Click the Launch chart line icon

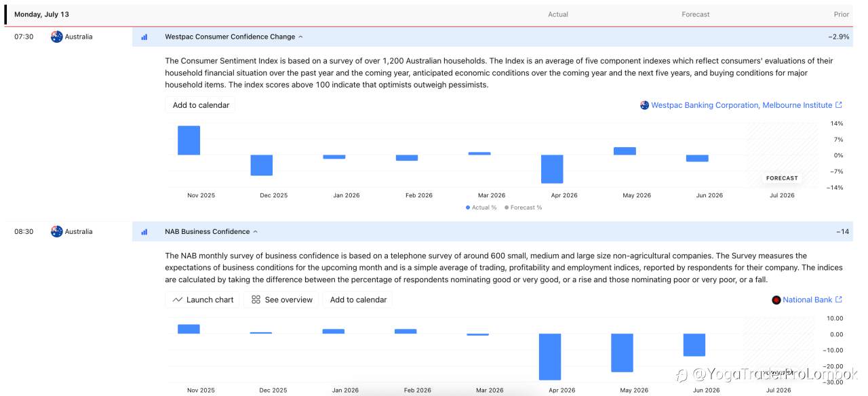click(178, 300)
